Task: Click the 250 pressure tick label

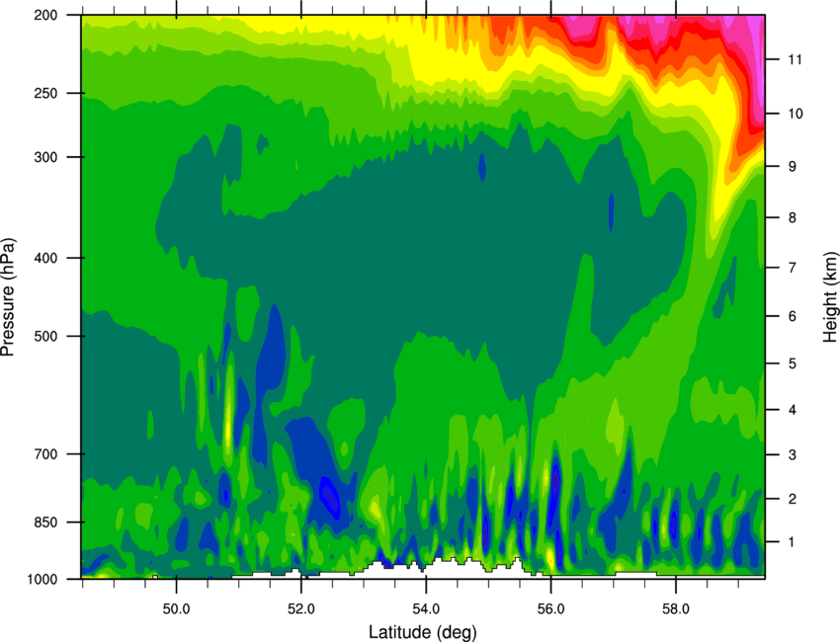Action: tap(45, 93)
